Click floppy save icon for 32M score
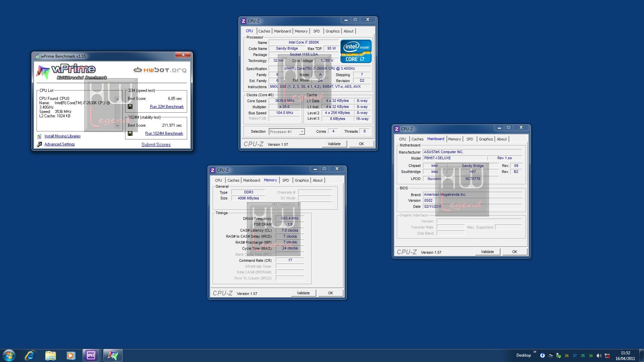 pos(130,107)
